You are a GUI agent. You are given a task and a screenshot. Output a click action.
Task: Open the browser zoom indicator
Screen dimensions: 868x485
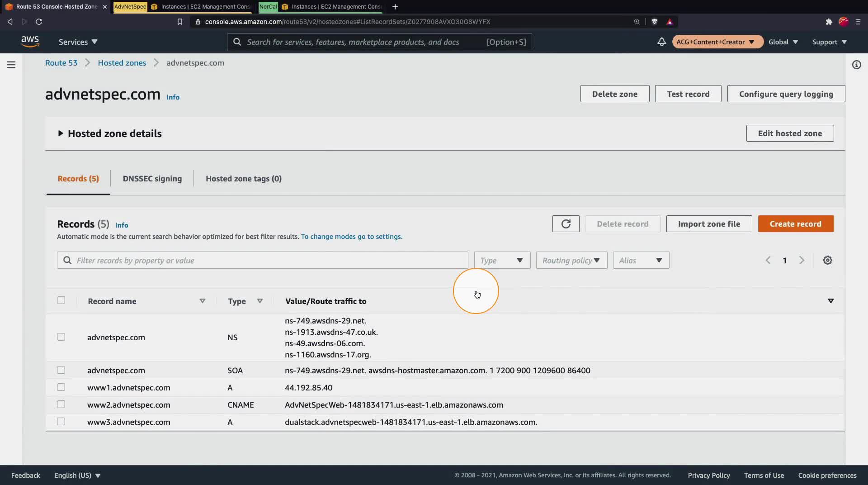[637, 22]
